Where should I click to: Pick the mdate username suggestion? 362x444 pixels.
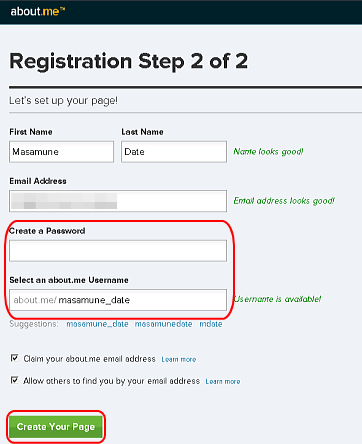coord(211,324)
